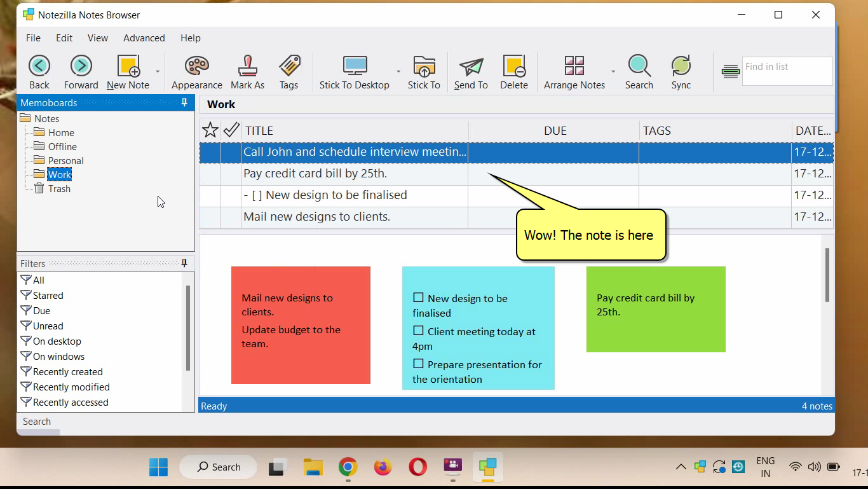Viewport: 868px width, 489px height.
Task: Click the Send To paper-plane icon
Action: pyautogui.click(x=471, y=72)
